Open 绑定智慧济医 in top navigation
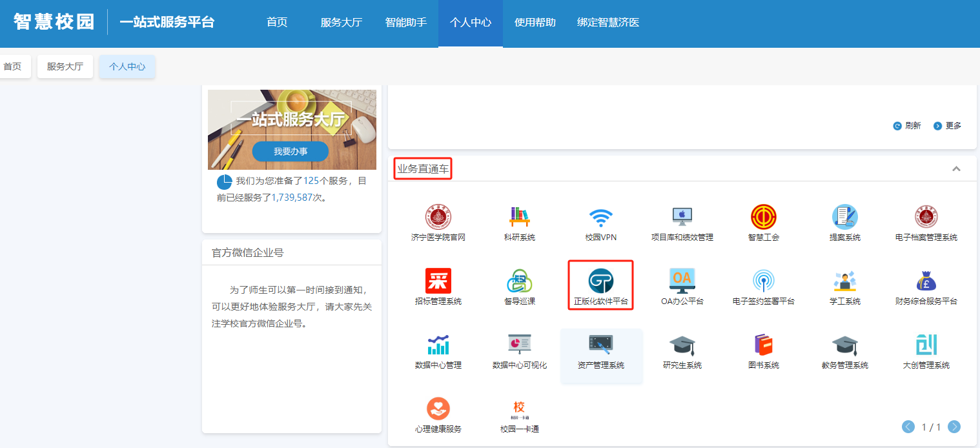 pos(608,23)
